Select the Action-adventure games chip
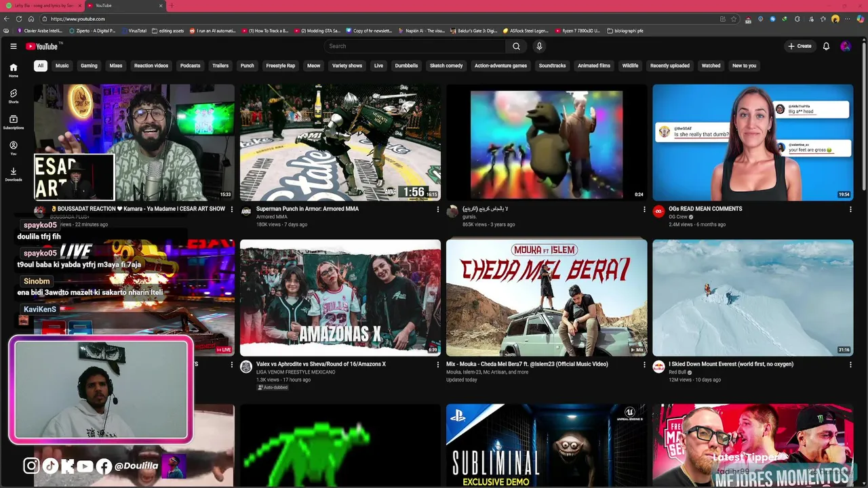 500,66
